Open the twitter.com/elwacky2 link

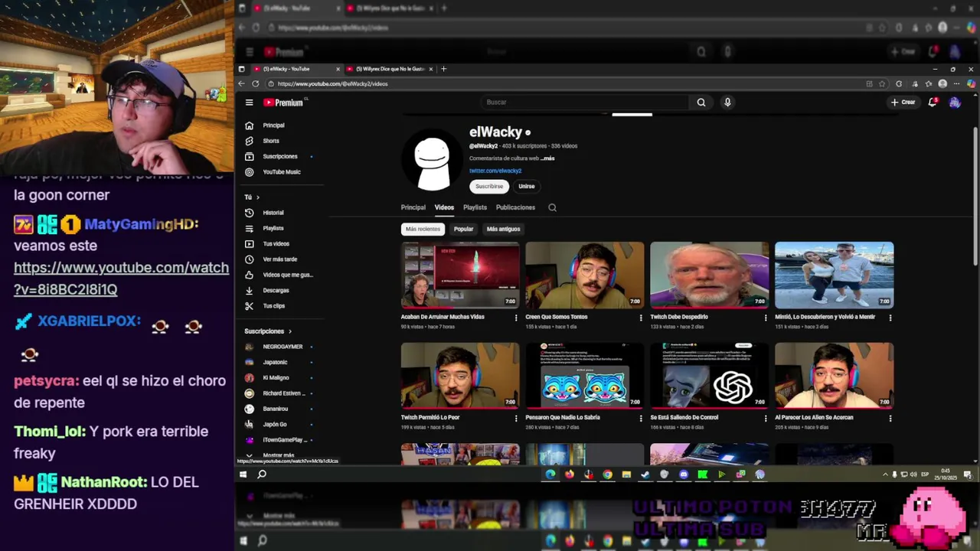click(495, 171)
